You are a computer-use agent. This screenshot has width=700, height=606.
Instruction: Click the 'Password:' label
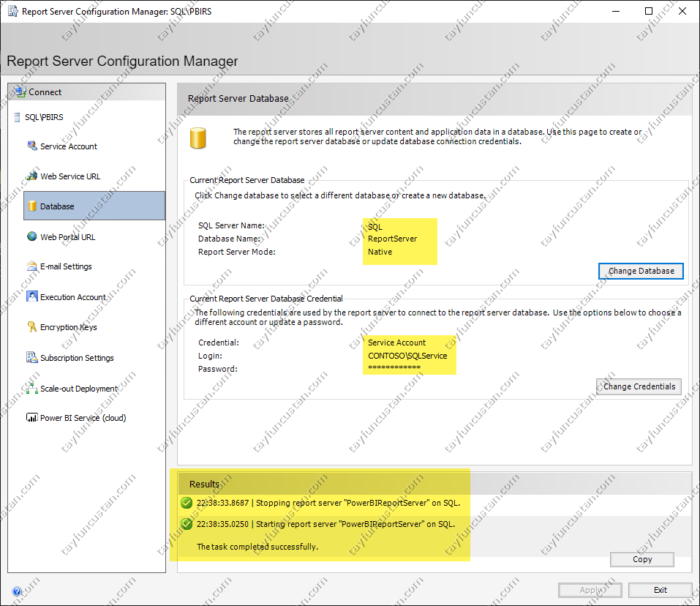pos(218,369)
